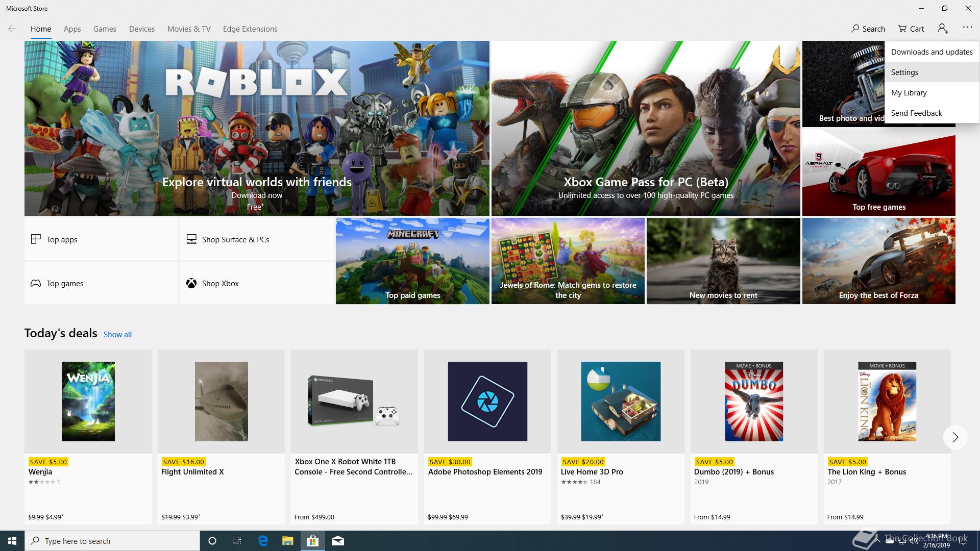Switch to the Home tab
The height and width of the screenshot is (551, 980).
point(41,29)
